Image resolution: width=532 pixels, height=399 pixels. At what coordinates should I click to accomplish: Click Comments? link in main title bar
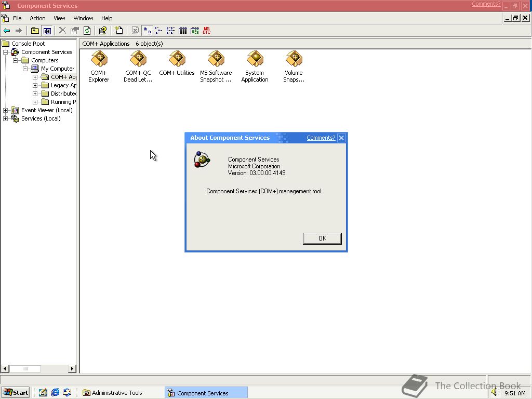tap(486, 4)
